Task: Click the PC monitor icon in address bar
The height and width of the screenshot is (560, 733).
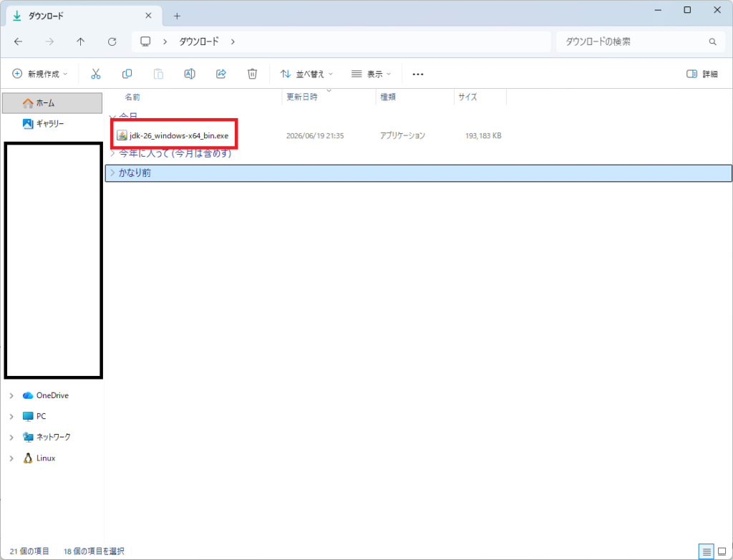Action: pos(145,42)
